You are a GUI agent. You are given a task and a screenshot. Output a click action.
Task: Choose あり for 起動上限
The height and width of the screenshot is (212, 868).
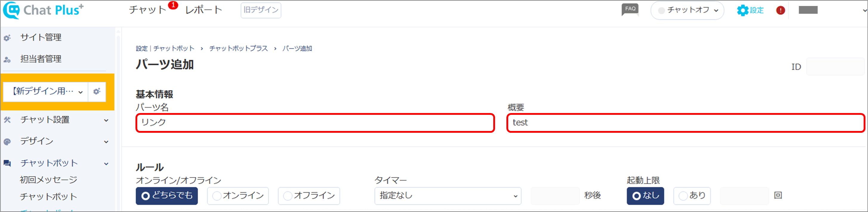coord(692,196)
